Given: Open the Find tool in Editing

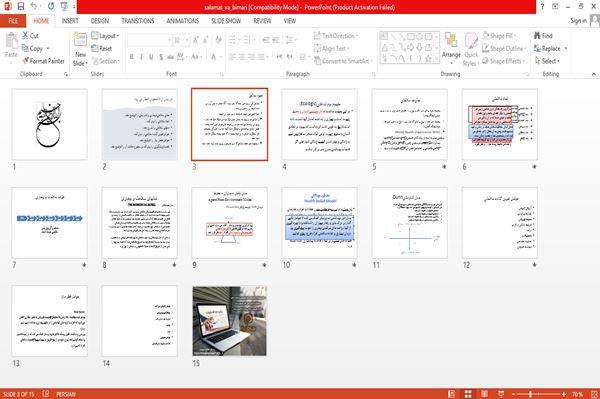Looking at the screenshot, I should click(543, 36).
